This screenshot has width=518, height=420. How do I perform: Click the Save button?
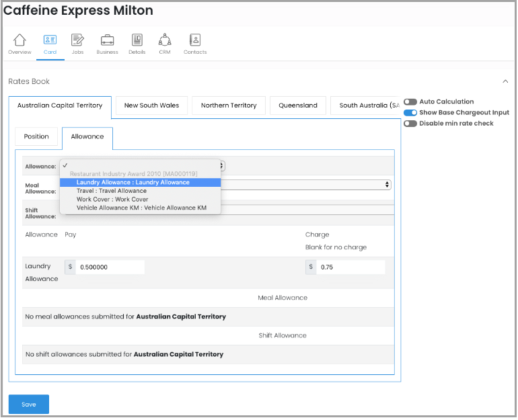(x=29, y=405)
